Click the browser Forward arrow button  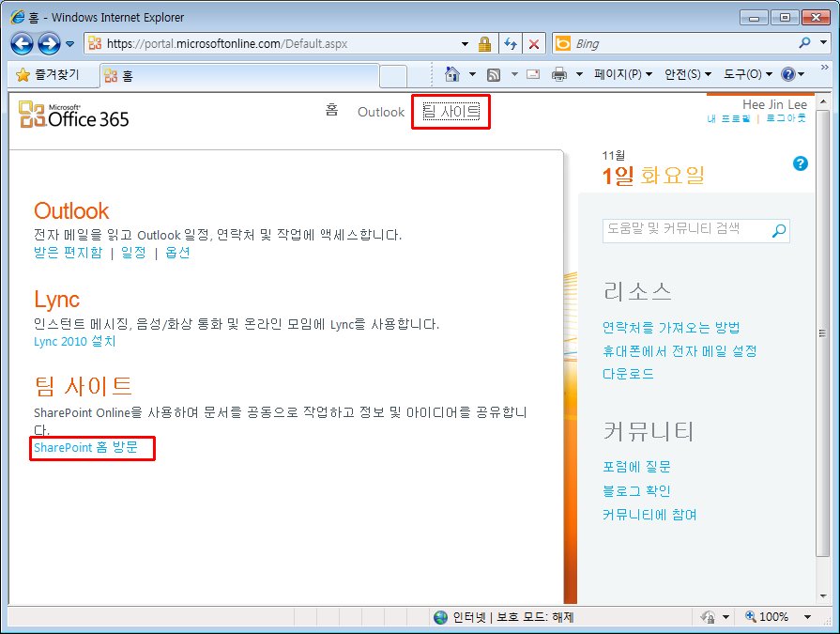(x=50, y=44)
